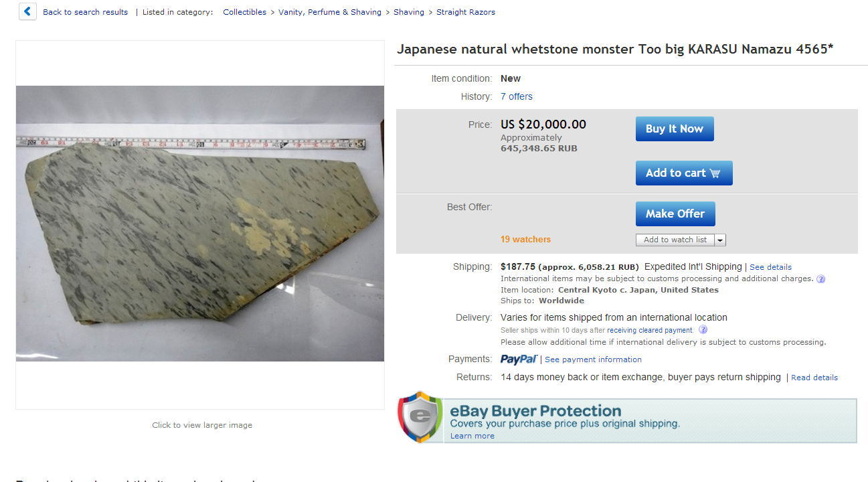Open See payment information link
Viewport: 868px width, 482px height.
(593, 359)
